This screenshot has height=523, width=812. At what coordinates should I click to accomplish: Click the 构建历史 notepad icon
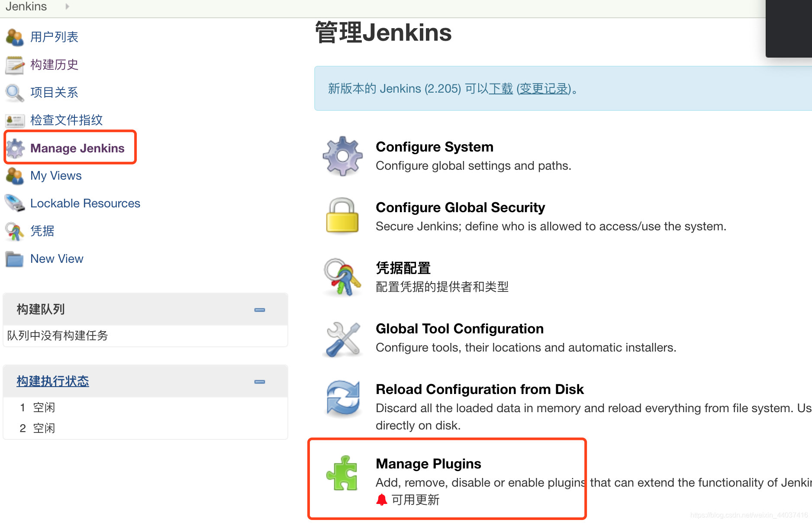[15, 65]
